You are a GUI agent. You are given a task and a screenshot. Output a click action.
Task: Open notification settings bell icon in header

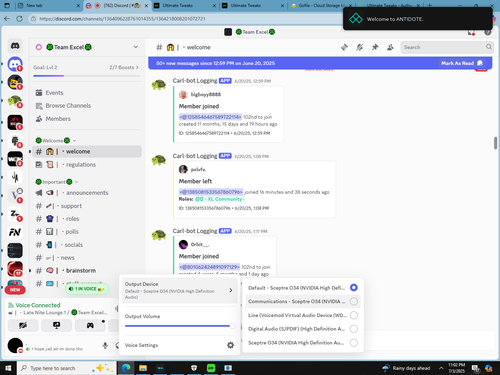[x=360, y=47]
